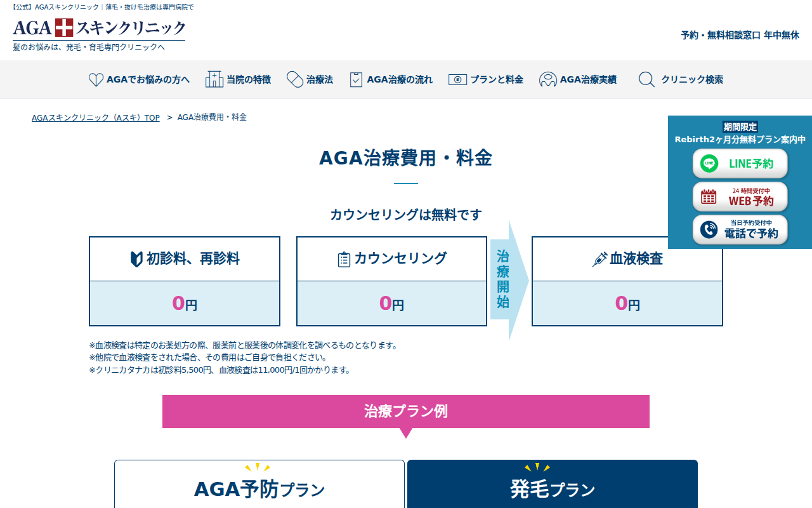Click the magnifier icon beside クリニック検索

coord(646,79)
